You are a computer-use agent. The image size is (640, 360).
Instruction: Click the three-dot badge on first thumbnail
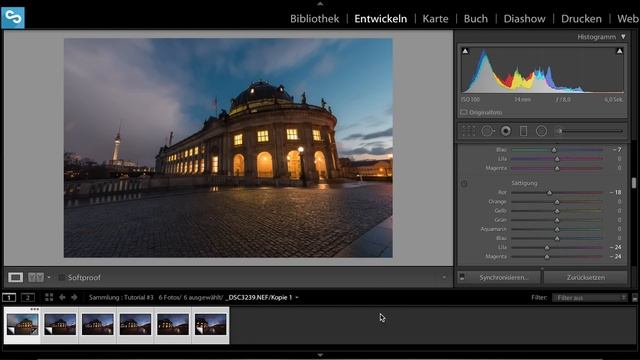(x=35, y=309)
